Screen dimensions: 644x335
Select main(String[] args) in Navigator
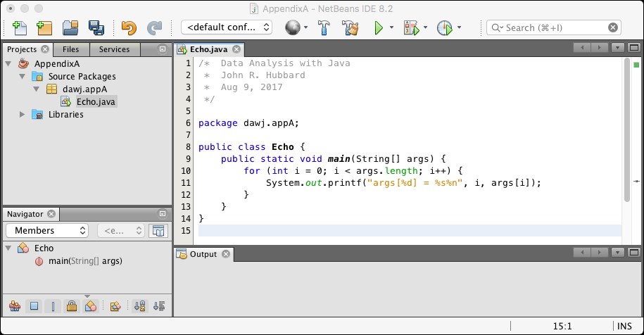pos(84,261)
